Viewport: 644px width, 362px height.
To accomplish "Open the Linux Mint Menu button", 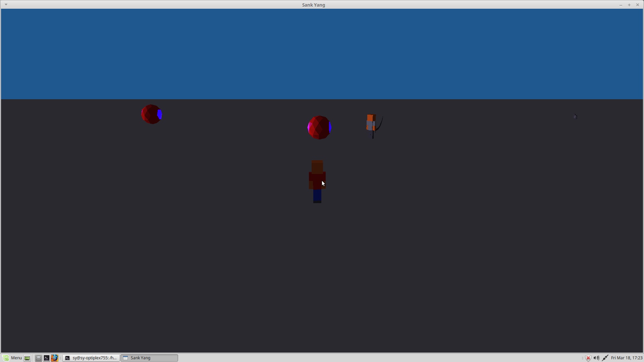I will click(x=12, y=358).
